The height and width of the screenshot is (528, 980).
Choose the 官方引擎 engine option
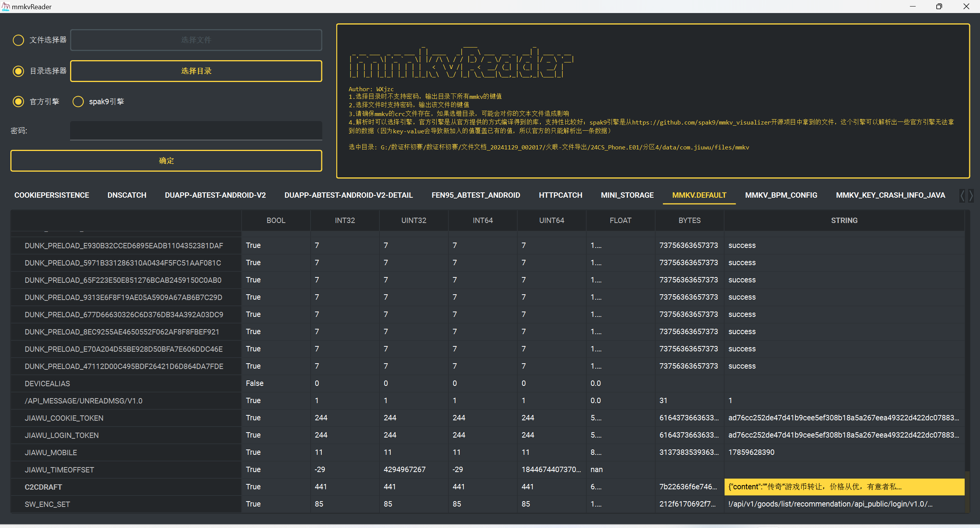pyautogui.click(x=18, y=102)
